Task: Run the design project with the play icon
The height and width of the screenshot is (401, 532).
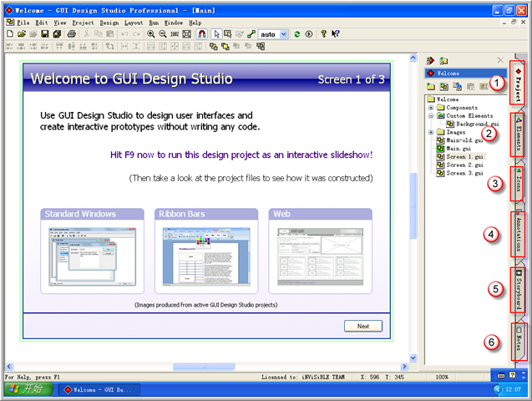Action: (309, 34)
